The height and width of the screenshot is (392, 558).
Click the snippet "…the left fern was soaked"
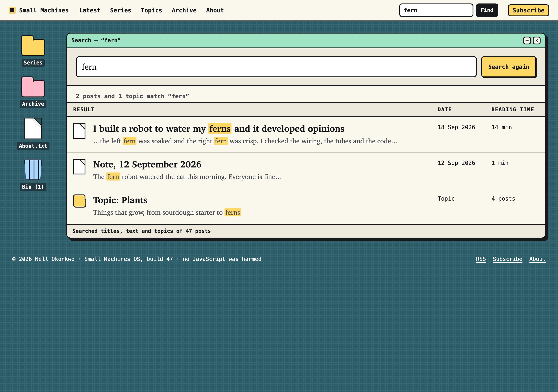tap(245, 141)
